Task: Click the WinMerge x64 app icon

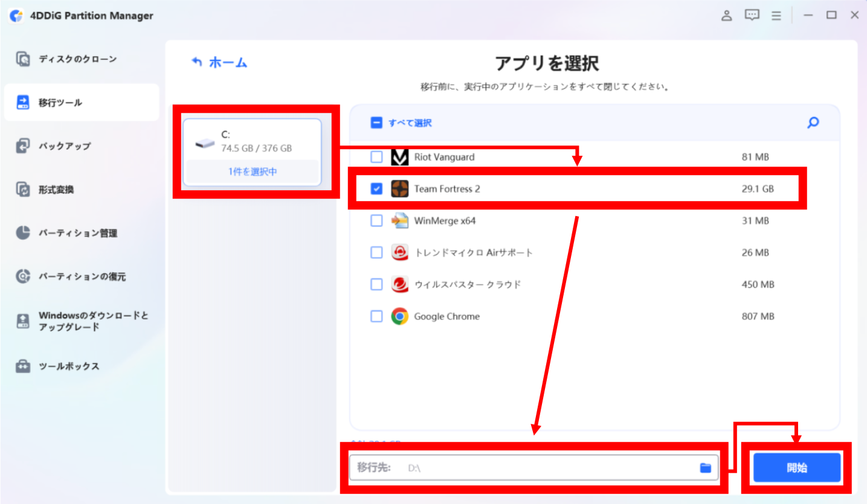Action: click(x=399, y=221)
